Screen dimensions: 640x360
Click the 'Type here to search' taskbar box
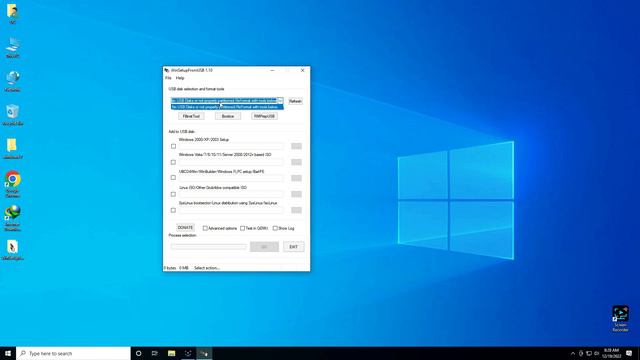tap(73, 353)
